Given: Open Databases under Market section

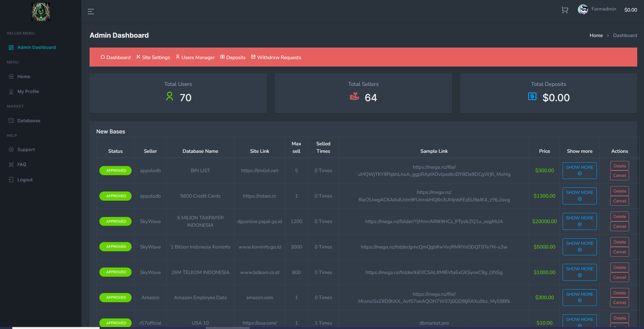Looking at the screenshot, I should 28,121.
